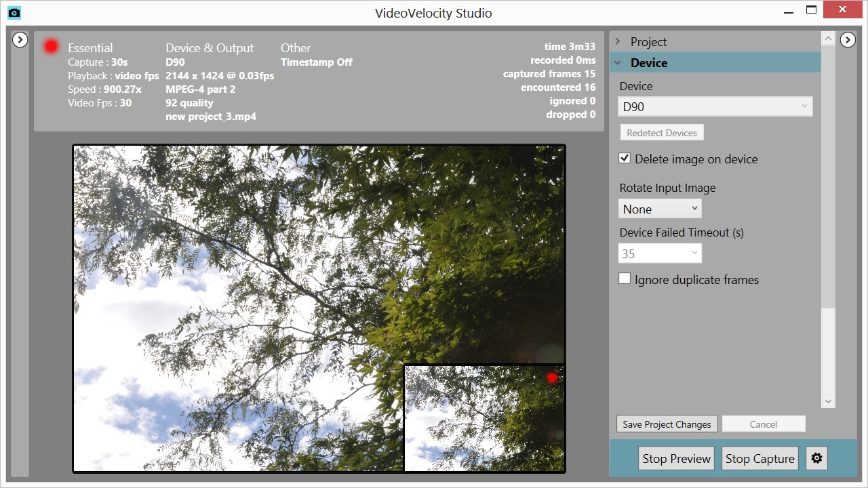Collapse the left panel with the arrow button
This screenshot has height=488, width=868.
coord(20,40)
